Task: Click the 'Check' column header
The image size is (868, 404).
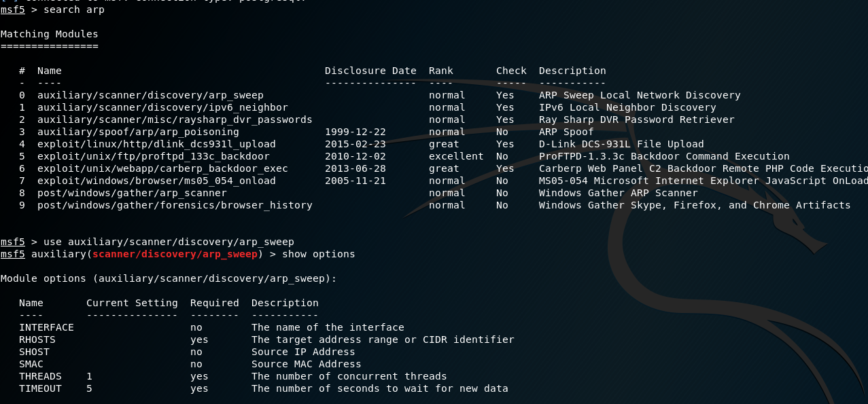Action: point(511,71)
